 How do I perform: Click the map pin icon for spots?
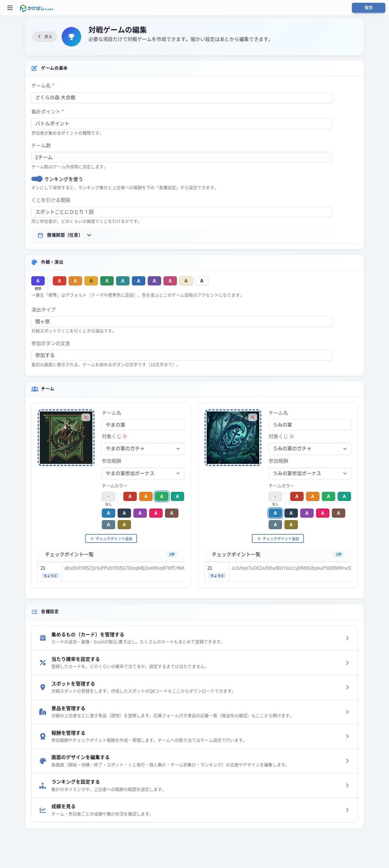(43, 687)
